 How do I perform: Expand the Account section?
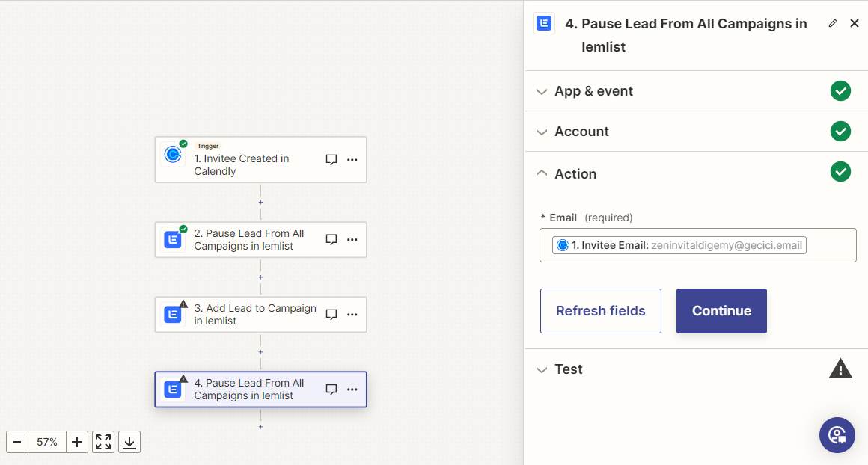tap(697, 132)
